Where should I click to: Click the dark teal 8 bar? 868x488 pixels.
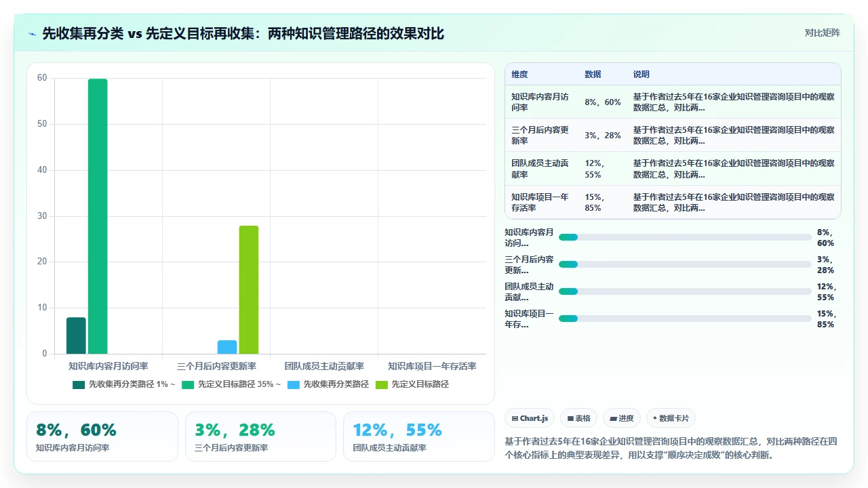tap(76, 335)
